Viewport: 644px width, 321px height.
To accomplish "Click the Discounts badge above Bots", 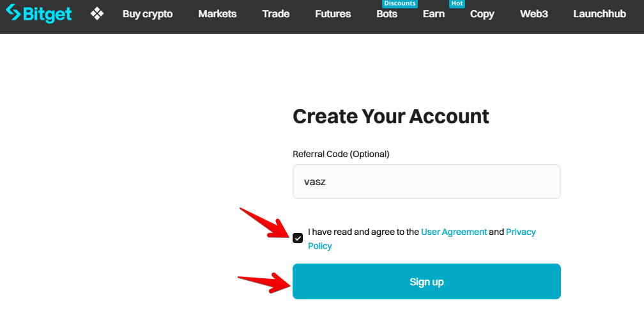I will [400, 4].
